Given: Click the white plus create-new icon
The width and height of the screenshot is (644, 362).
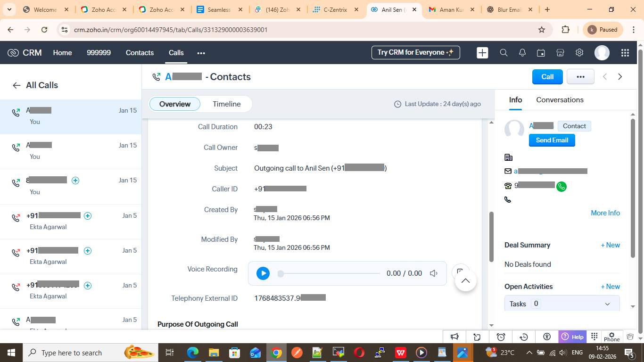Looking at the screenshot, I should pos(482,53).
